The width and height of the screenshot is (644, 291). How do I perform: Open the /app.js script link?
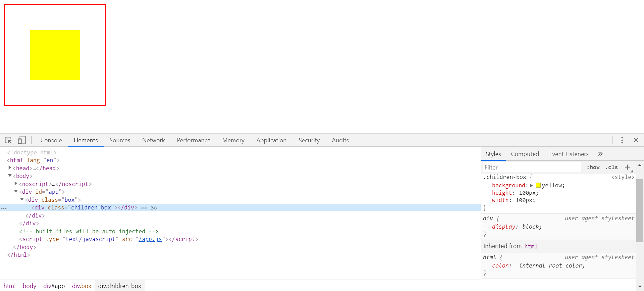[x=150, y=239]
